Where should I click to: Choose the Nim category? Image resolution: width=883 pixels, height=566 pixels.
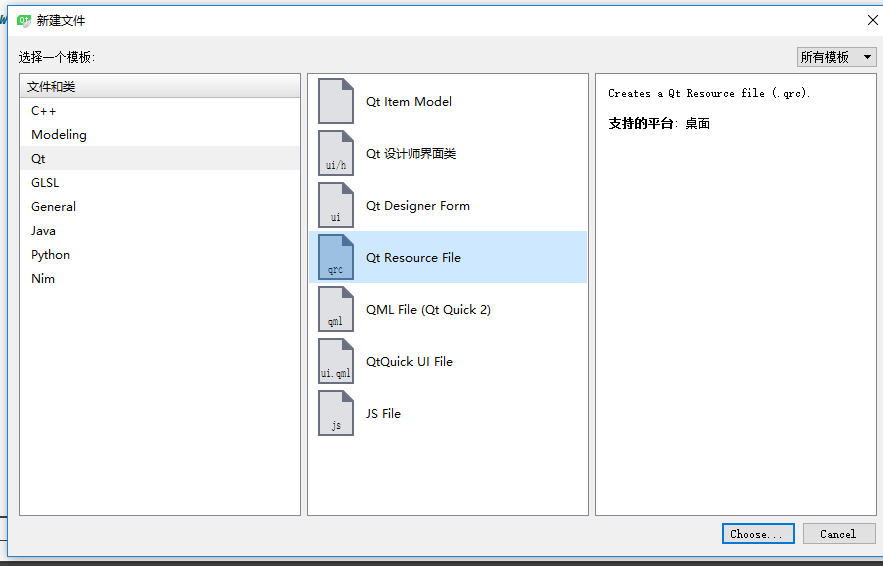tap(160, 278)
